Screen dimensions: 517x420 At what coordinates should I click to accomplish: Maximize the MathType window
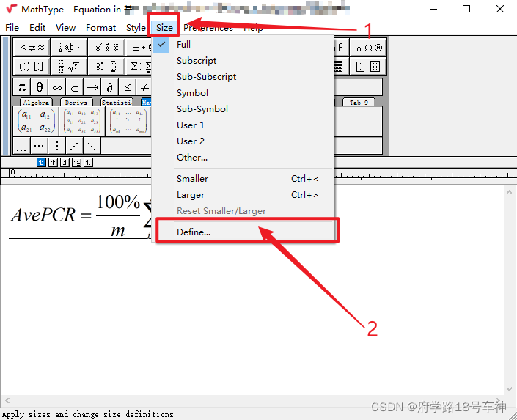466,10
